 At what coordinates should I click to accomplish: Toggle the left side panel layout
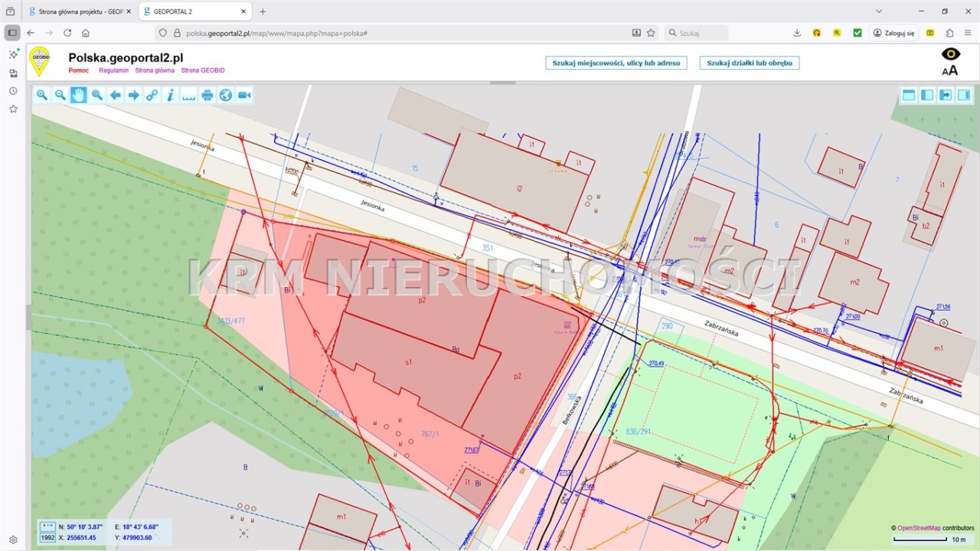tap(927, 95)
